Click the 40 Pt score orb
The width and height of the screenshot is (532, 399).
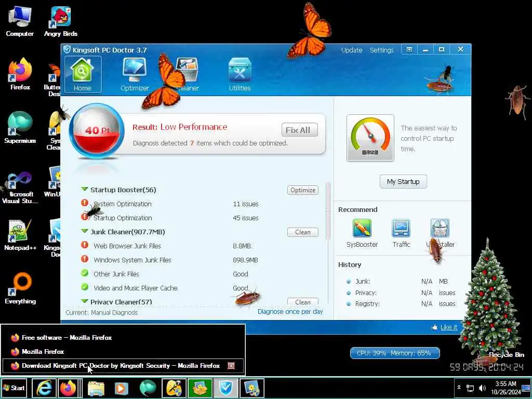tap(97, 131)
